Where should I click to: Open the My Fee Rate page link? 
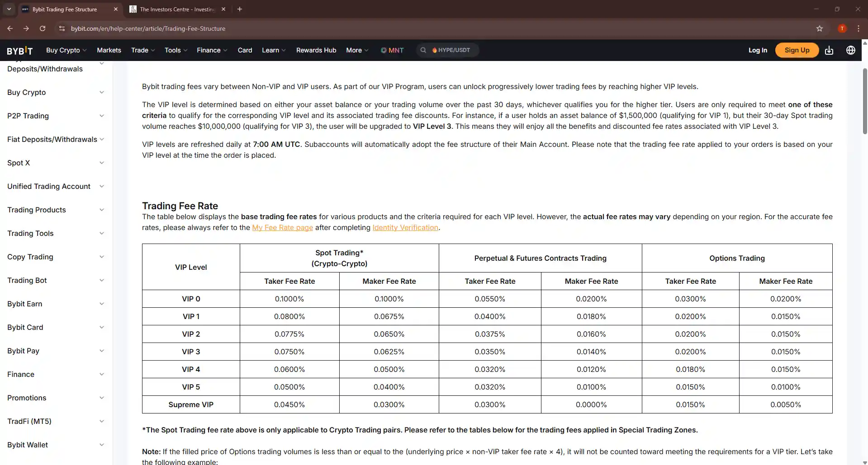click(282, 227)
